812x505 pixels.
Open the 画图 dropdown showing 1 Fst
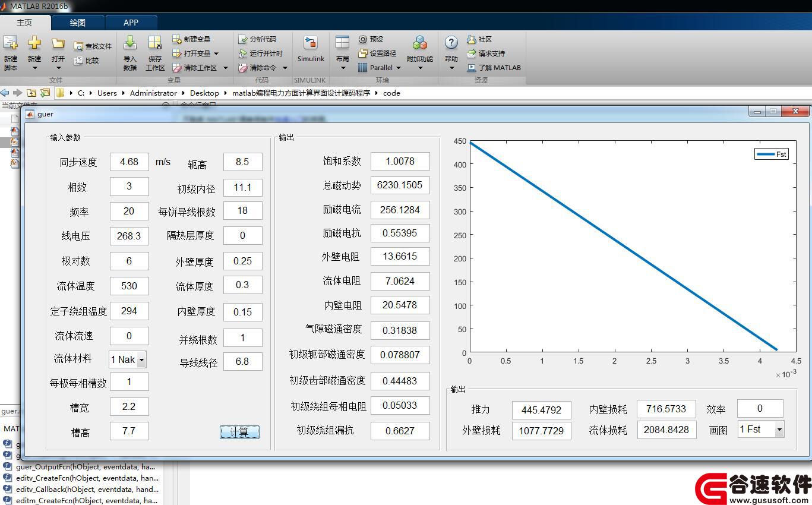click(761, 429)
